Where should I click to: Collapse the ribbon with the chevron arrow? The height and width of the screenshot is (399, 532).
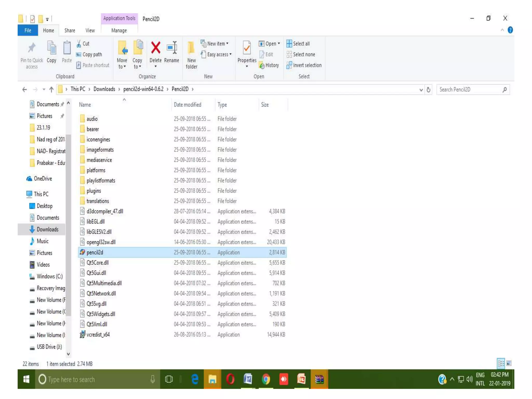point(502,30)
